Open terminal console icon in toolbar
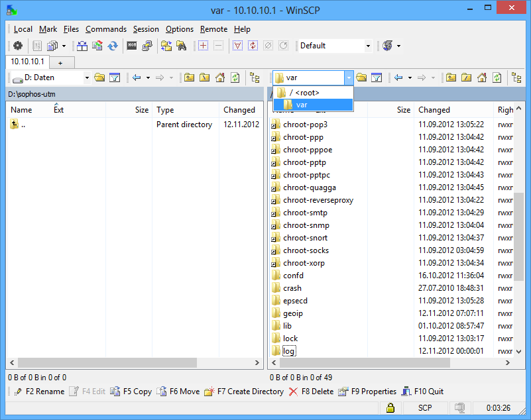 tap(132, 45)
